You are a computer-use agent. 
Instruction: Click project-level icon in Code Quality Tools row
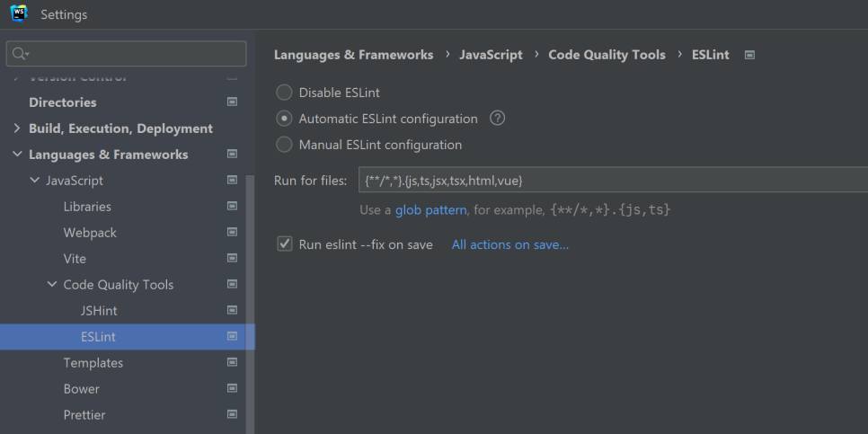pyautogui.click(x=233, y=284)
